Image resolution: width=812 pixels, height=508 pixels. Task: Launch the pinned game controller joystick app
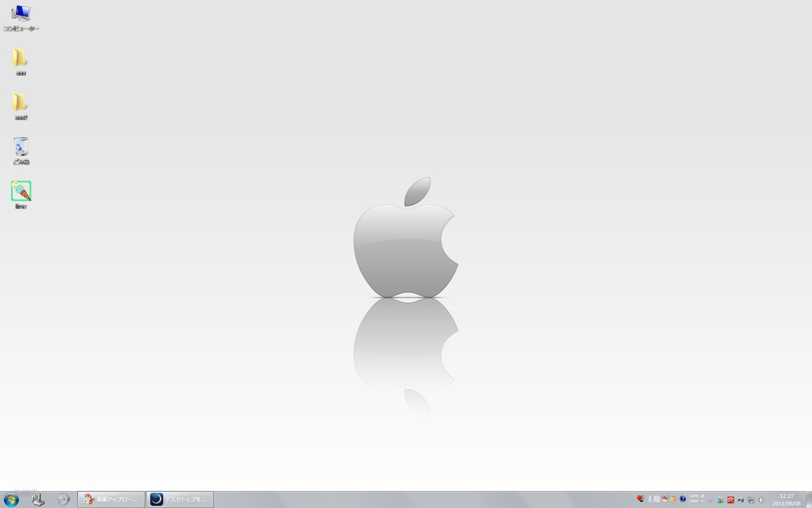[38, 500]
